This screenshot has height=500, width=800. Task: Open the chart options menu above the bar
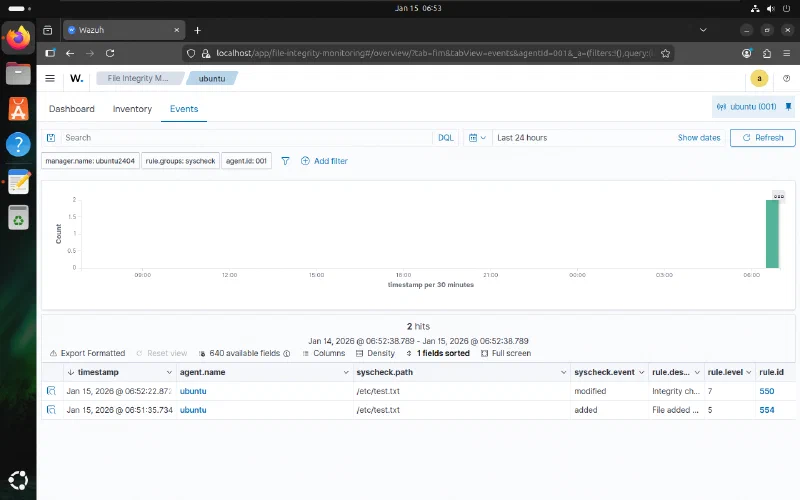(x=779, y=196)
